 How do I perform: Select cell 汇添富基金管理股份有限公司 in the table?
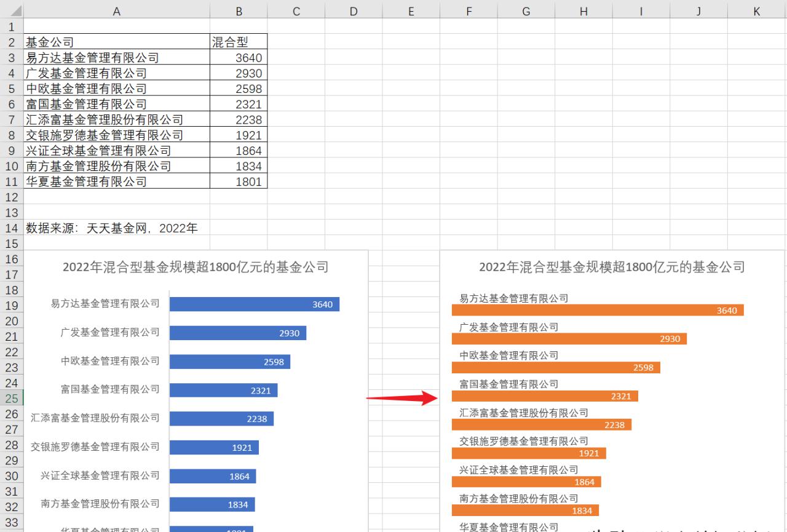(x=117, y=119)
